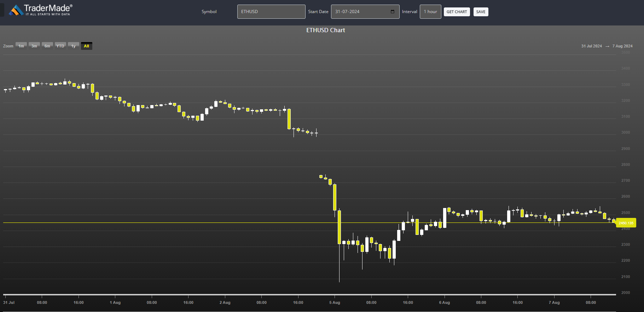Viewport: 644px width, 312px height.
Task: Click the 2500 price axis label
Action: click(x=626, y=213)
